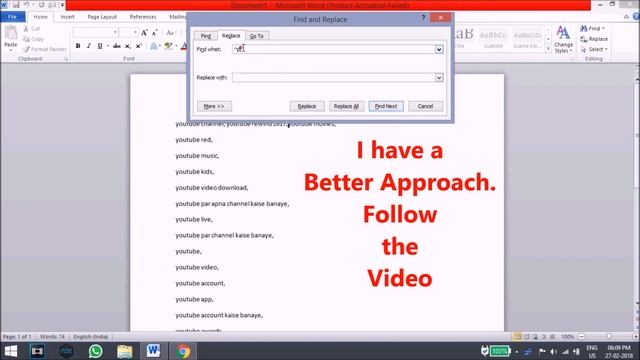Click the Cut scissors icon
This screenshot has width=640, height=360.
coord(26,29)
